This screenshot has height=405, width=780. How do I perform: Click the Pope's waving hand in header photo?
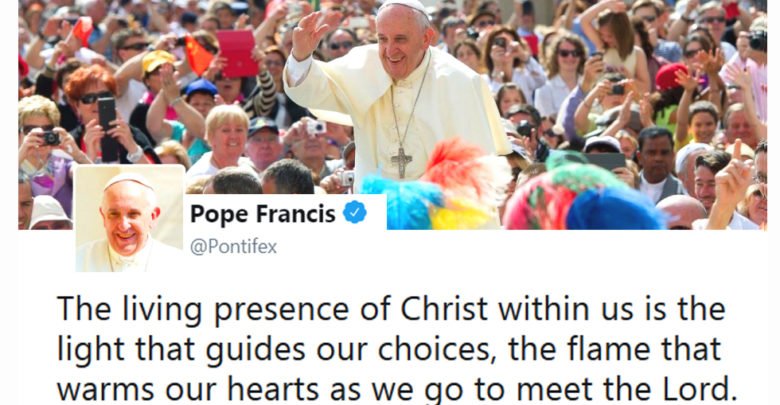[x=312, y=33]
